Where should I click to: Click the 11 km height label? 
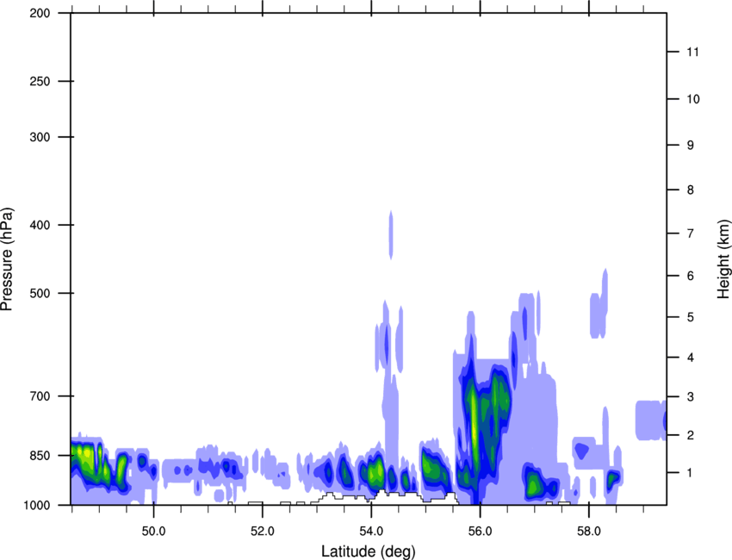coord(693,52)
